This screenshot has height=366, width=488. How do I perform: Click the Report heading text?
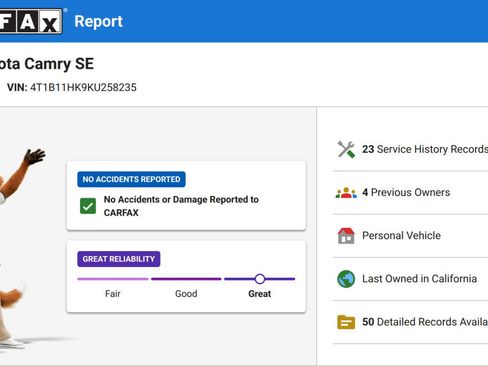[x=99, y=21]
